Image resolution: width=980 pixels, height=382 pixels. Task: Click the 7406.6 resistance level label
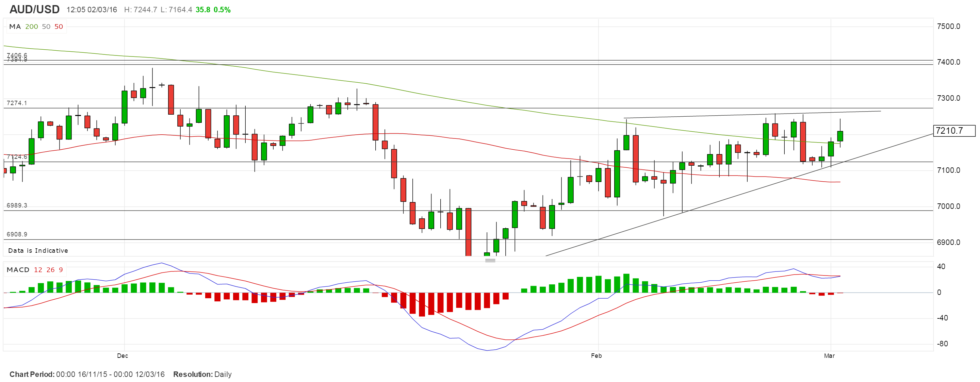tap(17, 55)
